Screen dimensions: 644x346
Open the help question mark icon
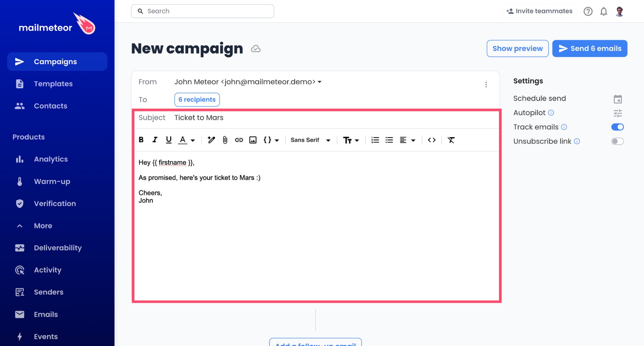pos(588,11)
